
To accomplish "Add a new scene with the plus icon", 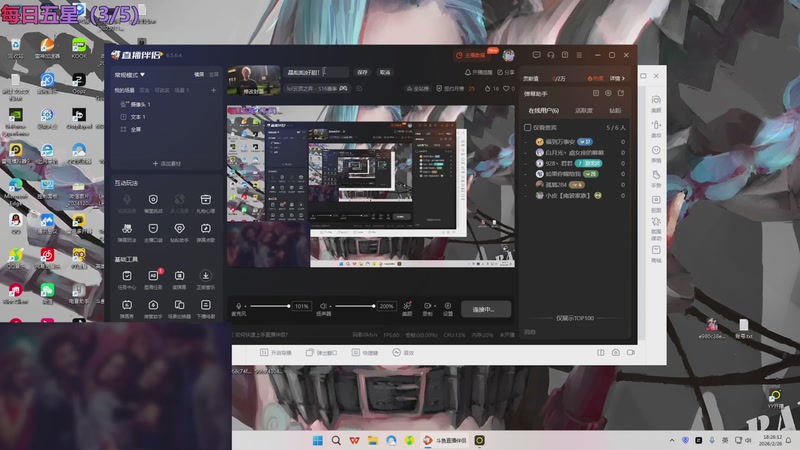I will (213, 90).
